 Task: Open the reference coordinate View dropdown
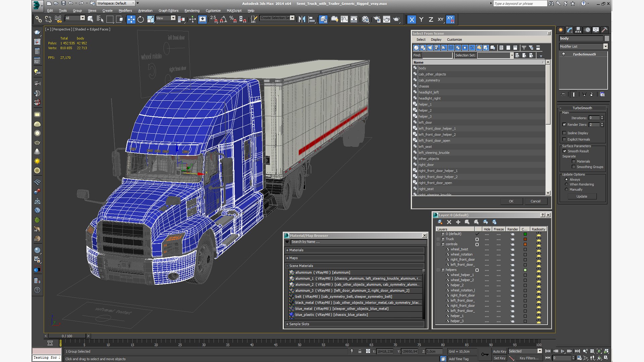pyautogui.click(x=166, y=18)
